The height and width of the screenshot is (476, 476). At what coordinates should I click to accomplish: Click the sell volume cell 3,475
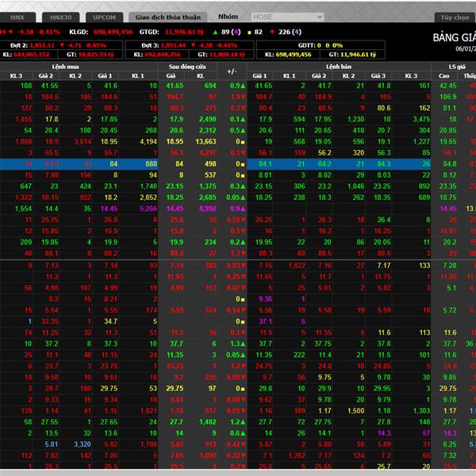click(421, 119)
